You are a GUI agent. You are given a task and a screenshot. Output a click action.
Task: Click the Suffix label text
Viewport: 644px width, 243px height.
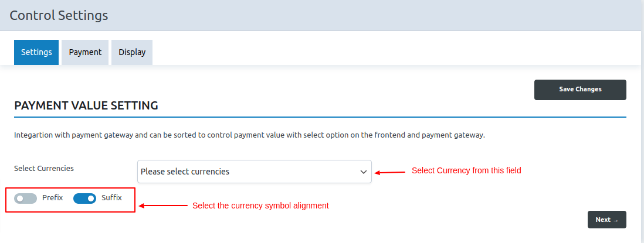point(111,198)
